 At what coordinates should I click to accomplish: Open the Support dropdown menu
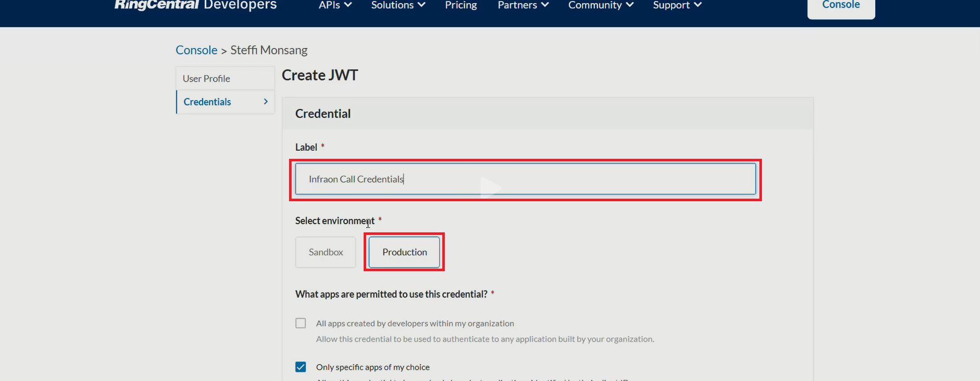coord(677,5)
